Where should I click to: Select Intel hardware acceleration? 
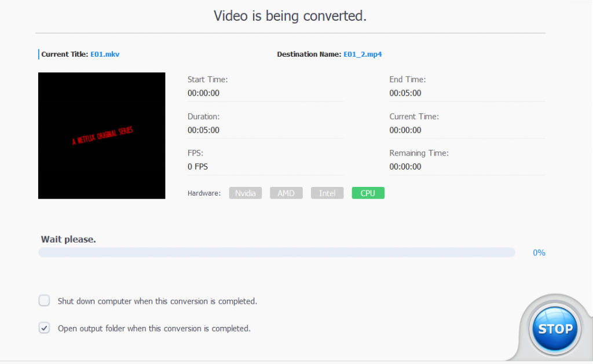[327, 193]
